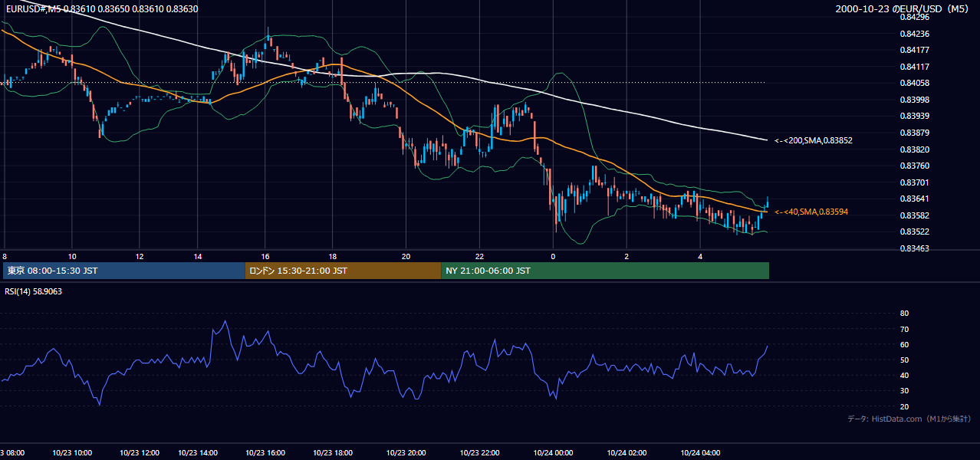Screen dimensions: 980x460
Task: Click price axis value 0.83582
Action: 914,215
